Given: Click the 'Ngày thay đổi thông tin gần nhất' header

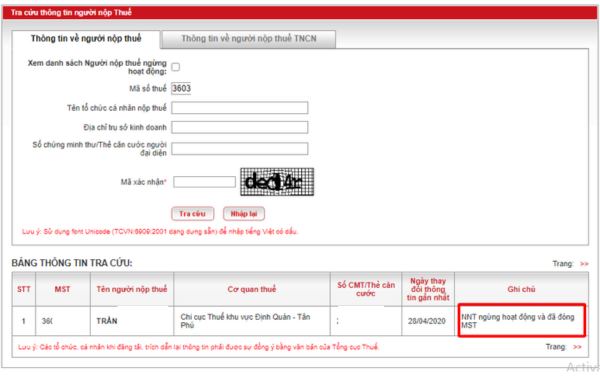Looking at the screenshot, I should click(428, 289).
